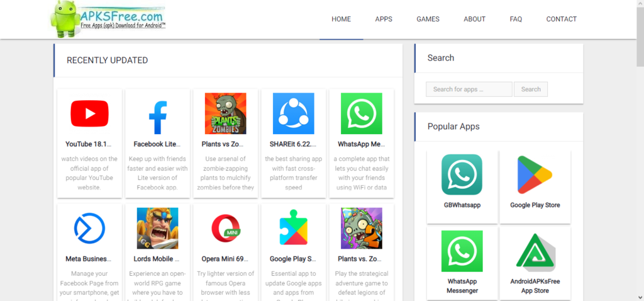Navigate to the ABOUT page
Screen dimensions: 644x301
point(474,20)
